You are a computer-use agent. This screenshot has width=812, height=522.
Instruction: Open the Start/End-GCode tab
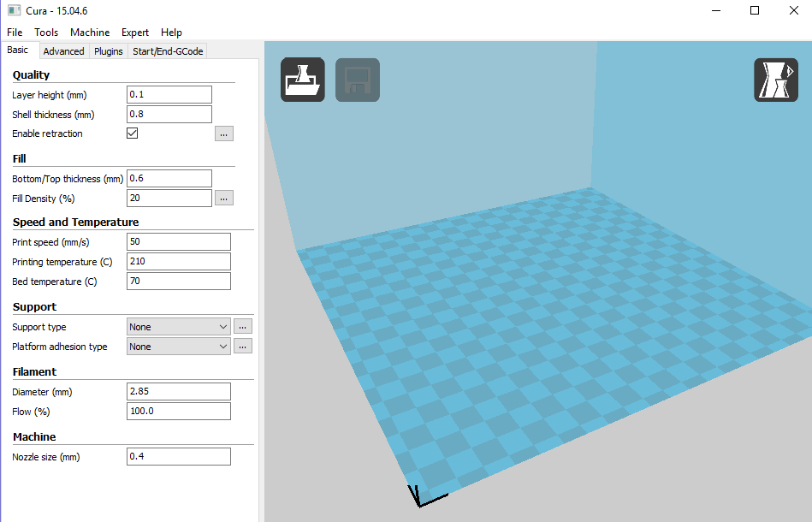coord(168,50)
